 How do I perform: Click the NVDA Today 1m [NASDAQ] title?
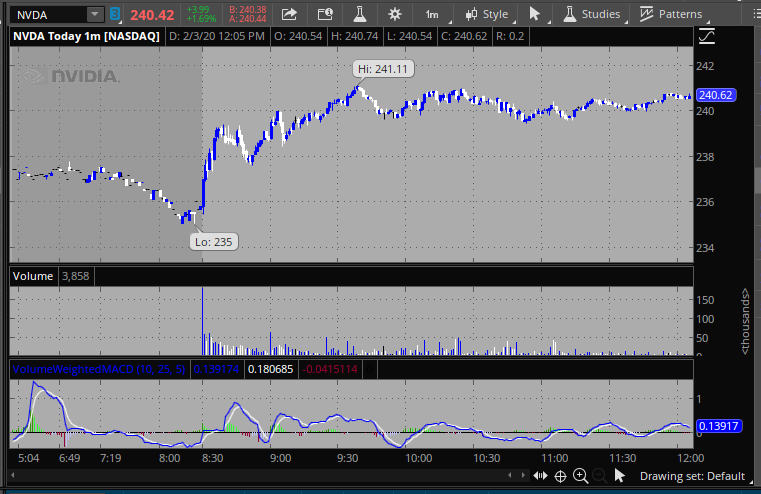(x=86, y=36)
